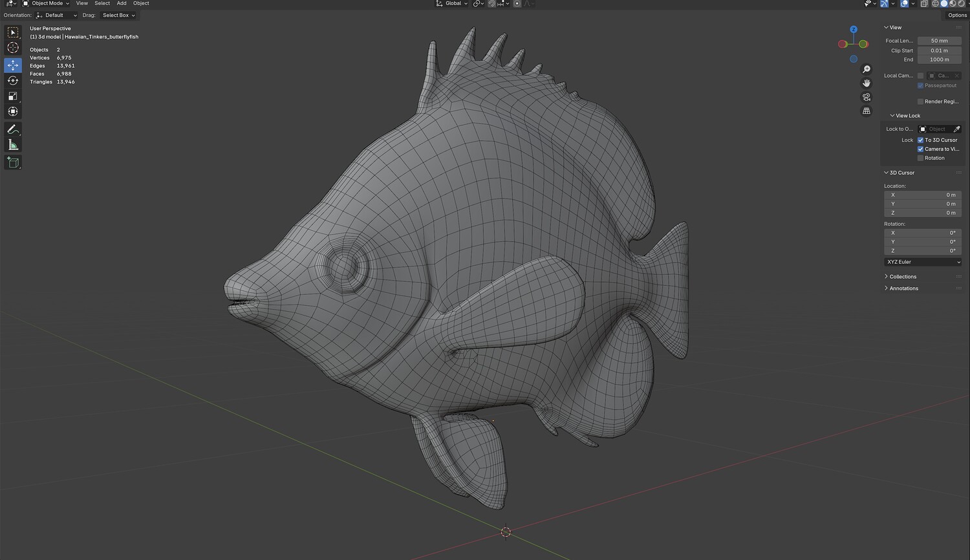Screen dimensions: 970x560
Task: Click the Clip Start value field
Action: pyautogui.click(x=940, y=50)
